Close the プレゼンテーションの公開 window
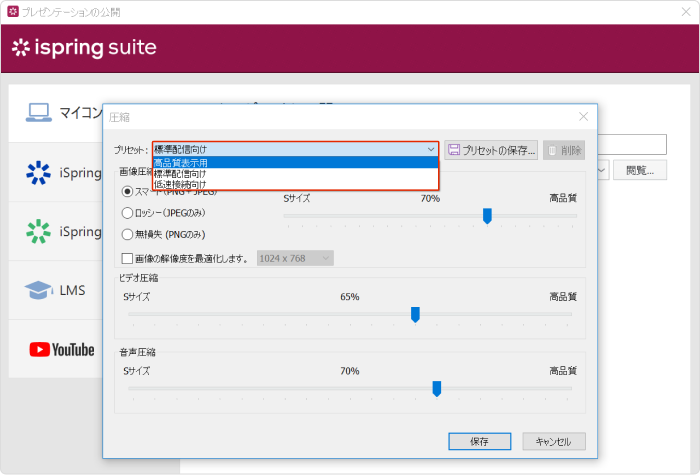This screenshot has height=475, width=700. pos(686,12)
